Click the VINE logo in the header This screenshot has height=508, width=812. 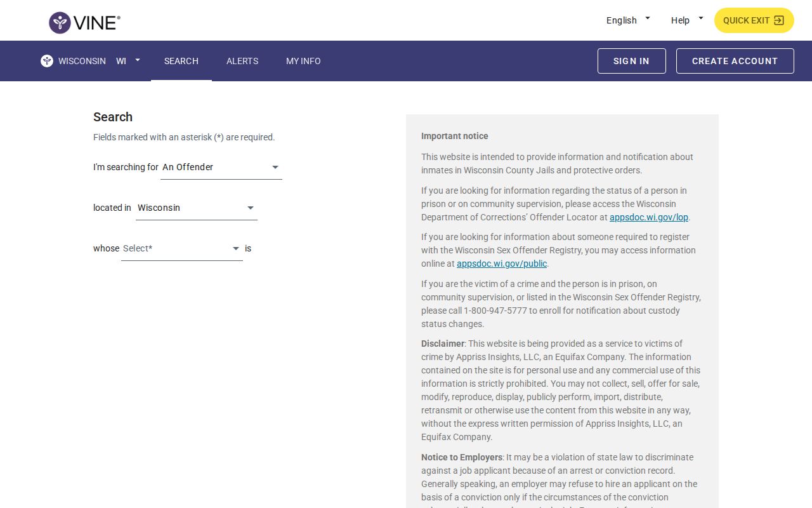tap(84, 23)
